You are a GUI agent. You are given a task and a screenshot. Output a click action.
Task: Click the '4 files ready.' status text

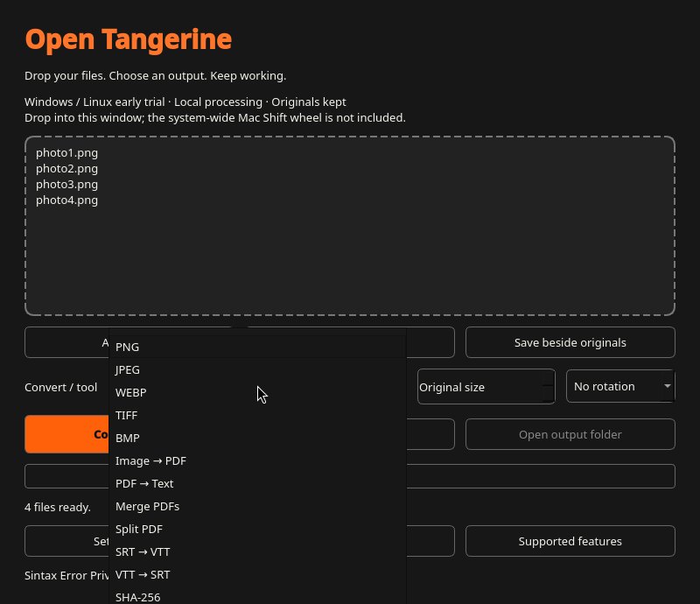[58, 507]
